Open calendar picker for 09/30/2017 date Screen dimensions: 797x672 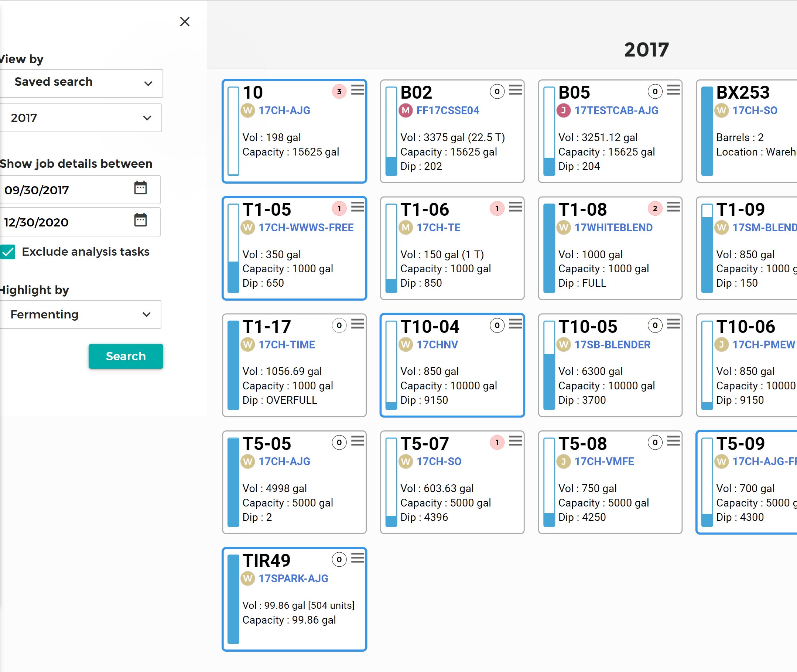[140, 188]
